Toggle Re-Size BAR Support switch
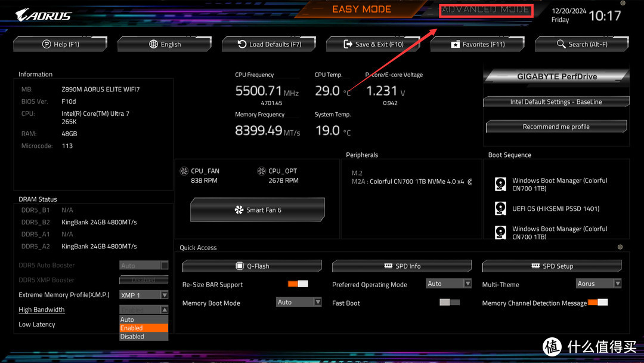Viewport: 644px width, 363px height. tap(298, 284)
